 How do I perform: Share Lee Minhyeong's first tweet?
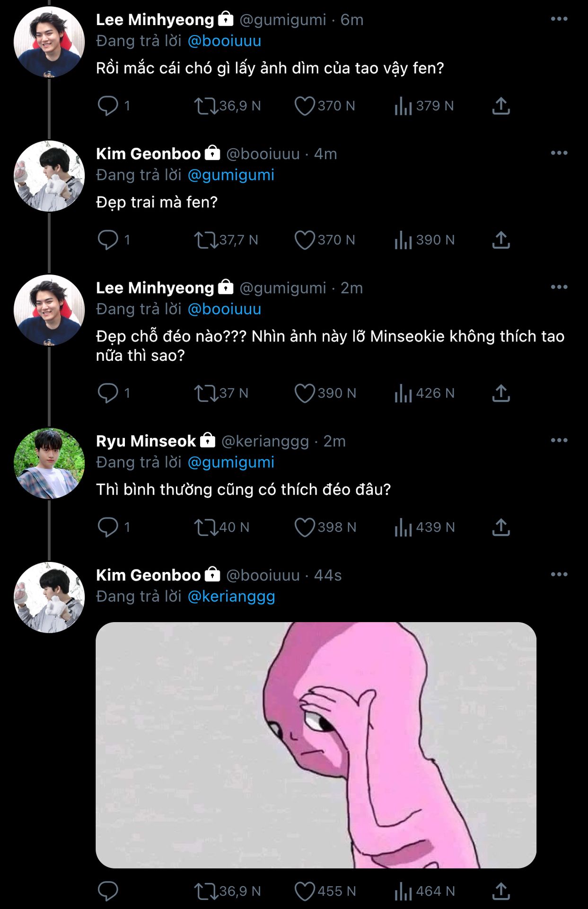point(501,106)
